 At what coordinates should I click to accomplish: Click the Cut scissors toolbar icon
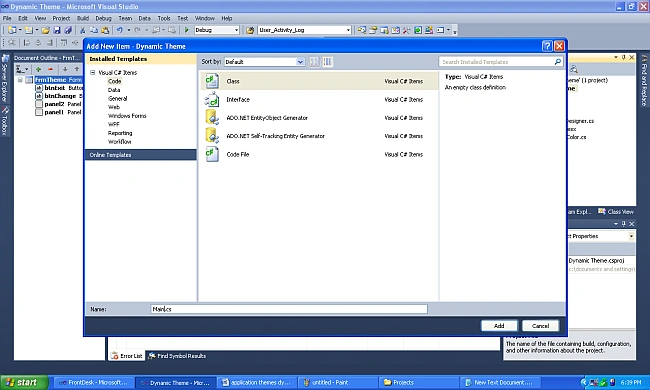click(82, 30)
